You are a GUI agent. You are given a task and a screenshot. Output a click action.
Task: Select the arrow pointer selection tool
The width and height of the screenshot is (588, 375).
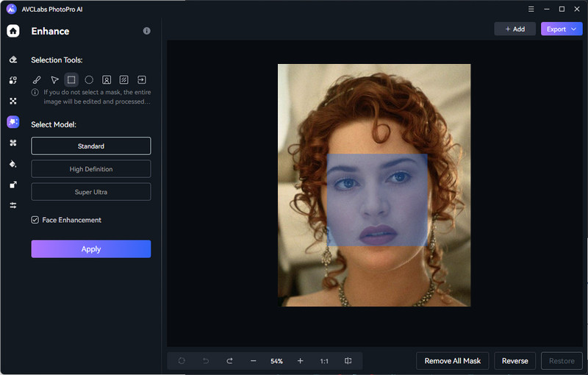(54, 80)
